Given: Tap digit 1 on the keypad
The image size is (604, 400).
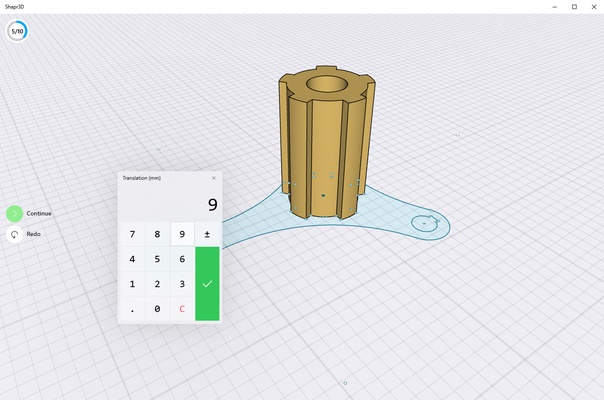Looking at the screenshot, I should tap(132, 284).
